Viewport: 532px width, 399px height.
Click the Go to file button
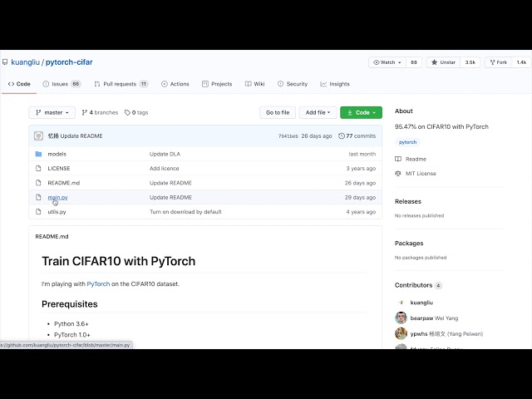tap(278, 113)
